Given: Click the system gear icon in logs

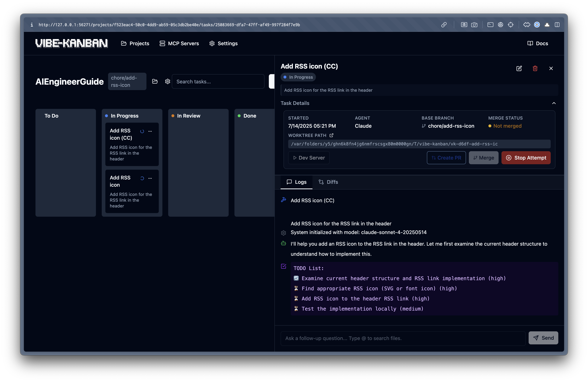Looking at the screenshot, I should [x=283, y=233].
